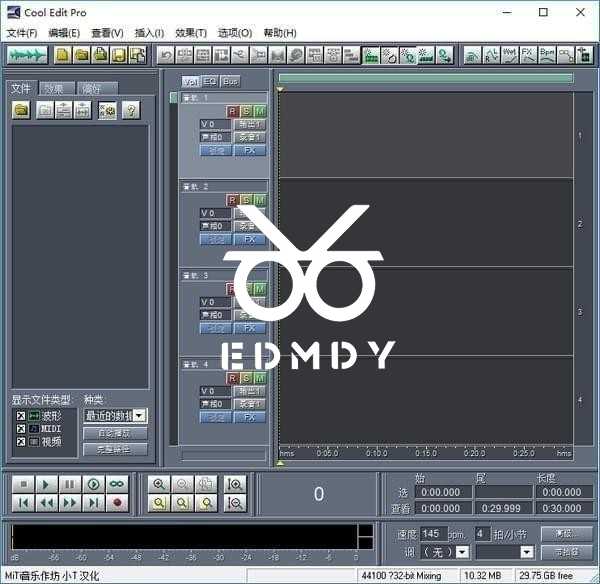Arm track 2 with its red R button
This screenshot has height=584, width=600.
pos(232,200)
